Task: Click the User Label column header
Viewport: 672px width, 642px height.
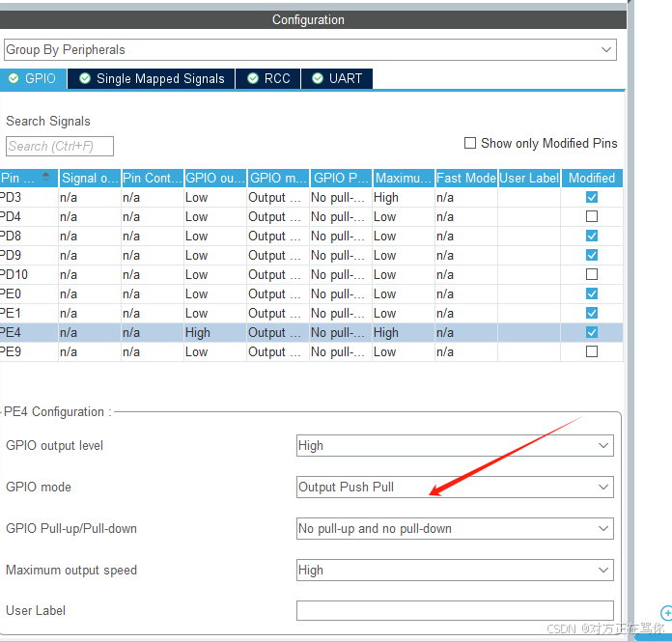Action: point(529,178)
